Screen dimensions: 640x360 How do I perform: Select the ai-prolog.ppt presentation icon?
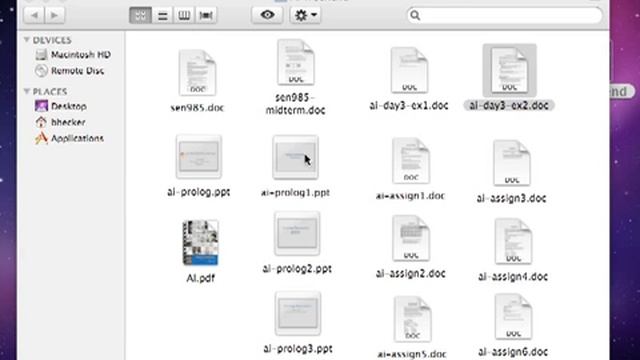click(199, 157)
